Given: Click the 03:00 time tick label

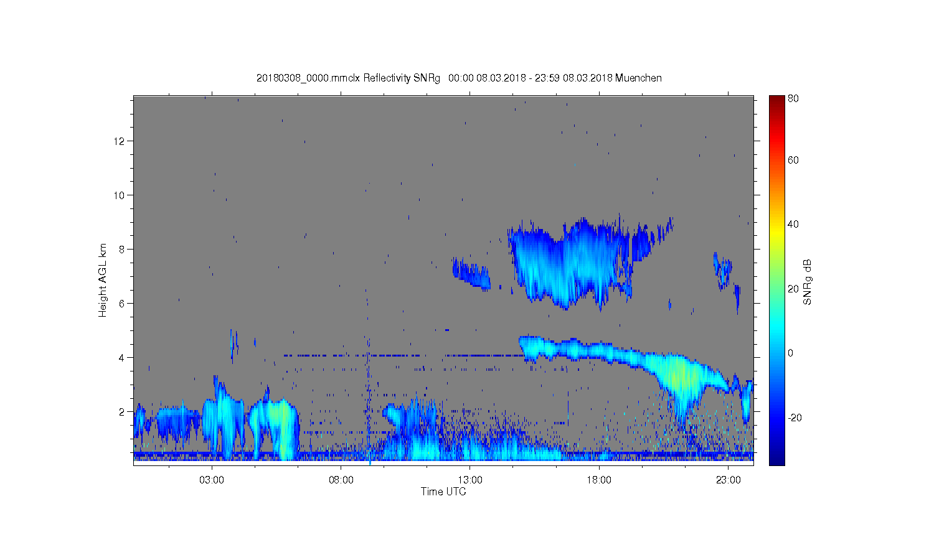Looking at the screenshot, I should click(x=212, y=480).
